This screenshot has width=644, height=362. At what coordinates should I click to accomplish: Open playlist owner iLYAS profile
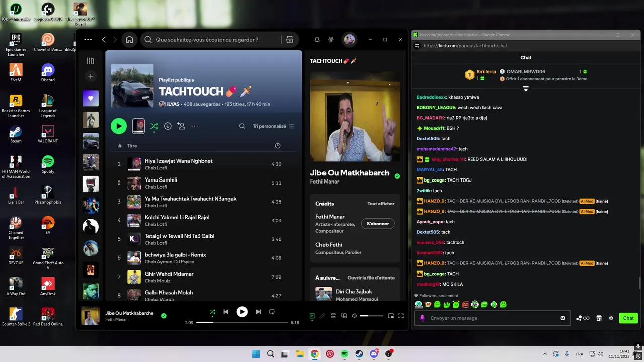point(172,104)
